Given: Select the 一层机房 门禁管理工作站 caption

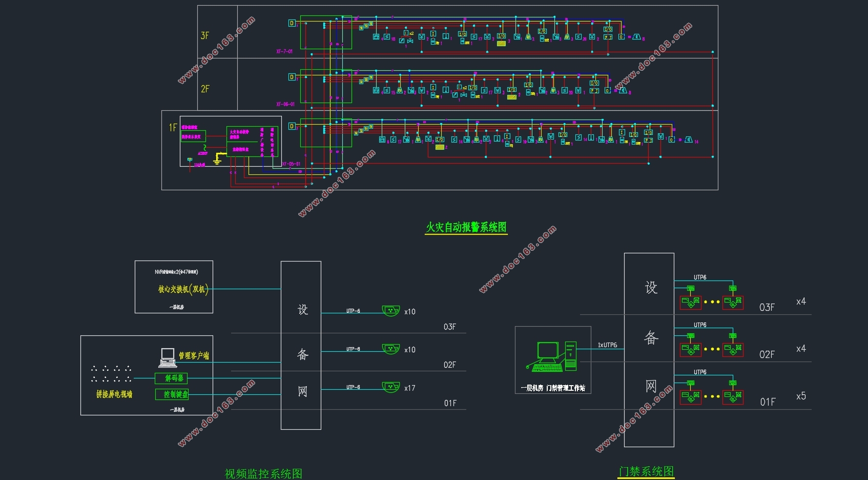Looking at the screenshot, I should coord(553,388).
